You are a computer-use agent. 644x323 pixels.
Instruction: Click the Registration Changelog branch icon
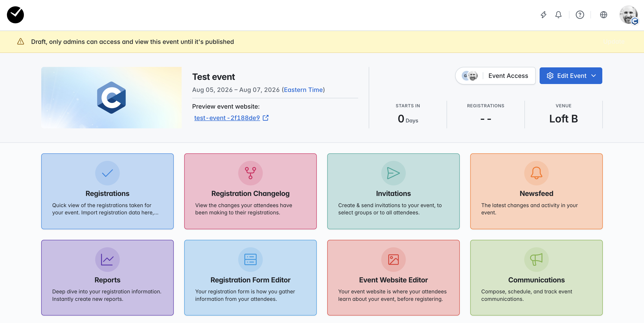[x=250, y=173]
